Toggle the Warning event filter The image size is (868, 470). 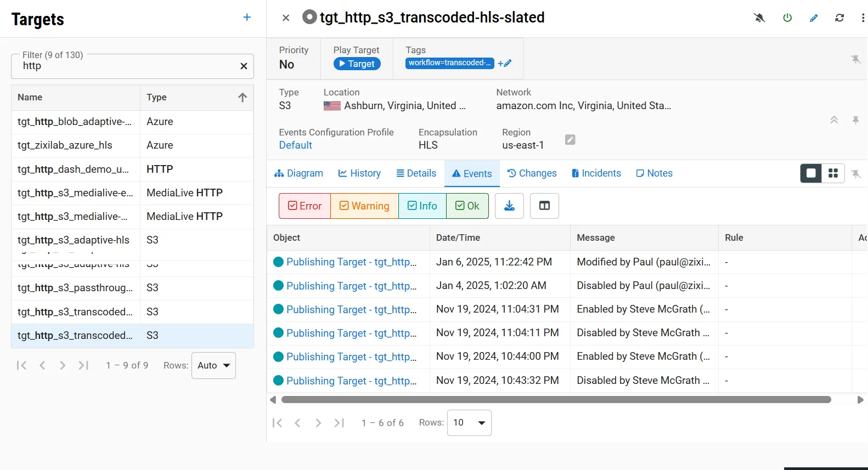pos(364,206)
